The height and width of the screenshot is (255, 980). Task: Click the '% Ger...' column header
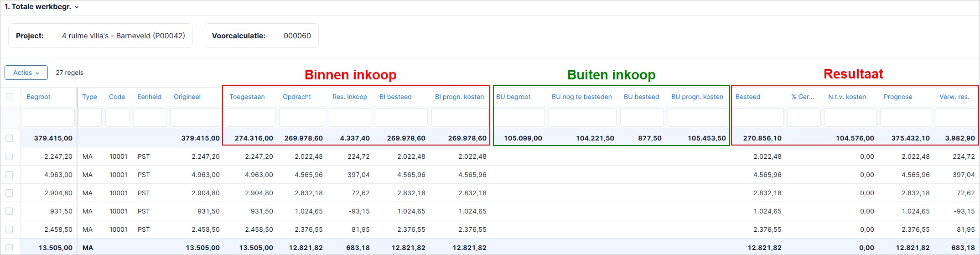click(803, 97)
